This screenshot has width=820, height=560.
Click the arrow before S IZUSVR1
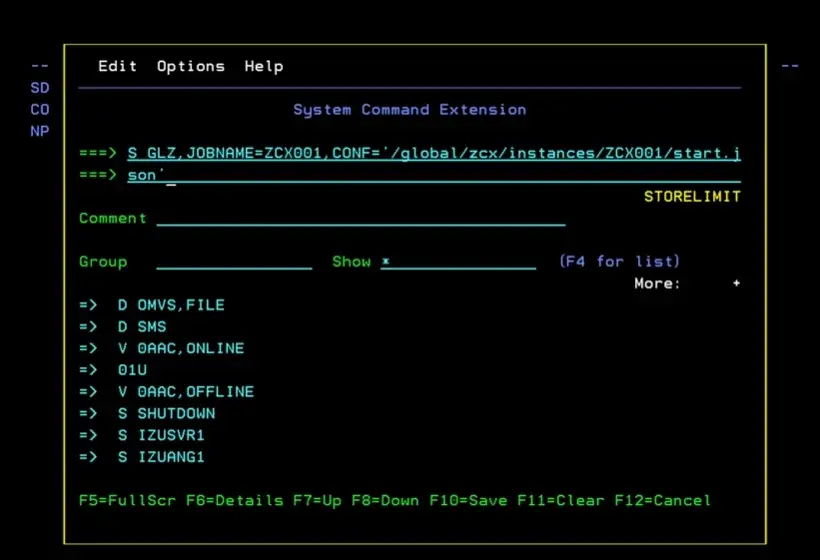(88, 436)
